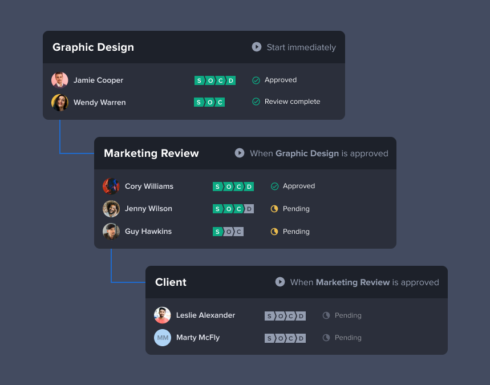Click the green S badge in Guy Hawkins's row
The width and height of the screenshot is (490, 385).
pyautogui.click(x=217, y=231)
